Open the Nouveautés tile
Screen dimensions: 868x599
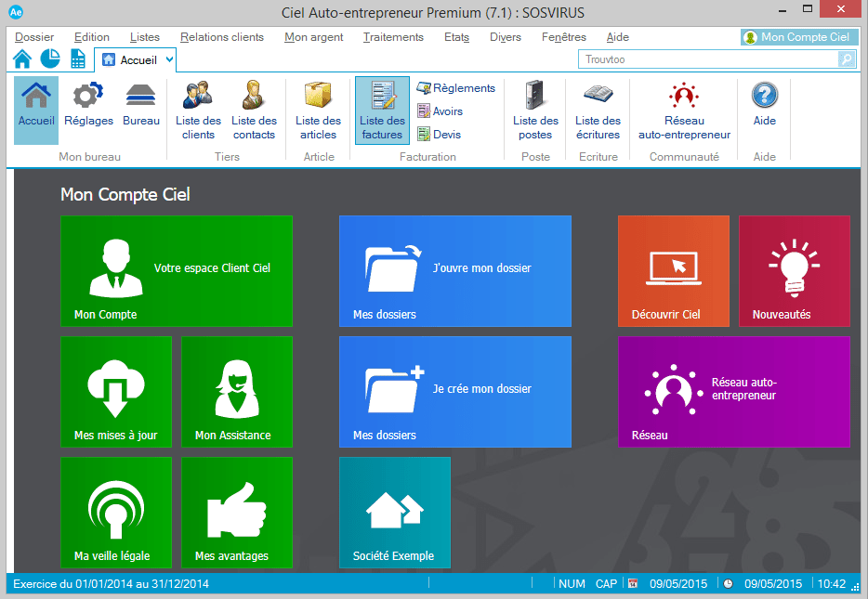click(794, 270)
